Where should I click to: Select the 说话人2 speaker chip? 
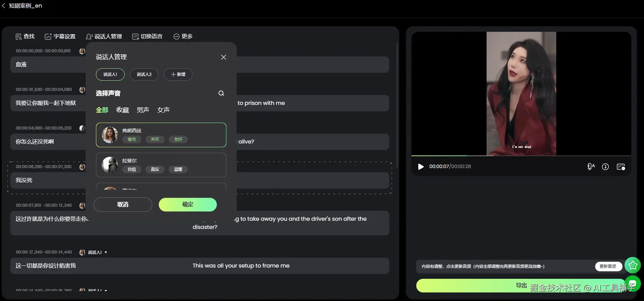[144, 74]
